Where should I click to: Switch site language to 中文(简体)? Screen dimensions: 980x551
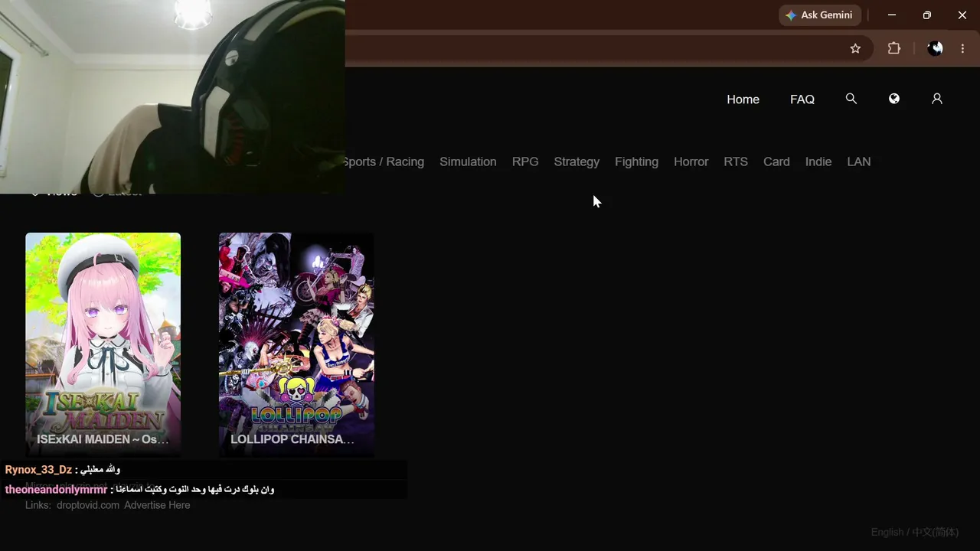(x=935, y=532)
